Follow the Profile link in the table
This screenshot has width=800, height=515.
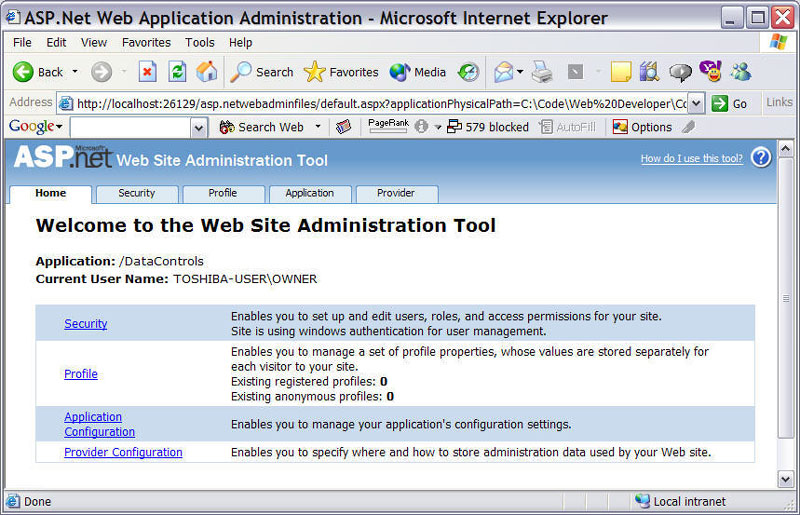81,374
